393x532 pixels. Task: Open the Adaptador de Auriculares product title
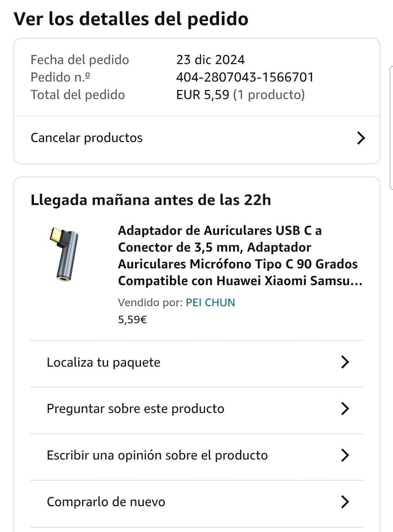pyautogui.click(x=240, y=256)
